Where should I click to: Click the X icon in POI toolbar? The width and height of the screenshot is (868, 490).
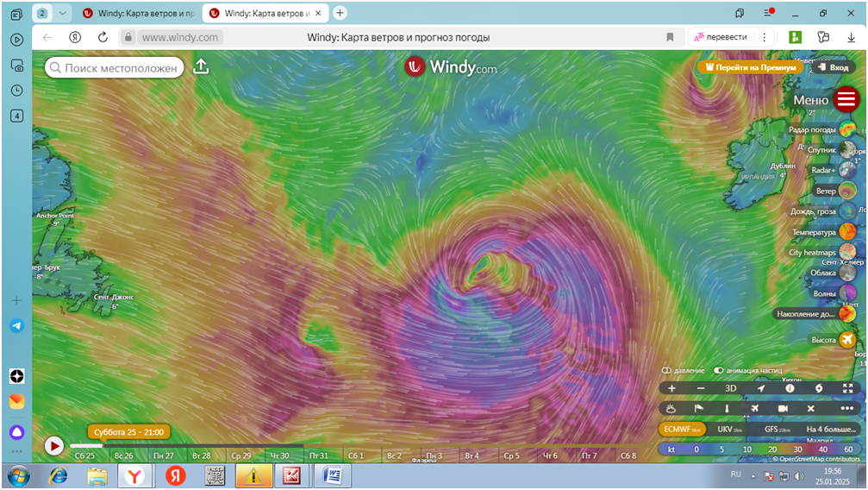810,409
